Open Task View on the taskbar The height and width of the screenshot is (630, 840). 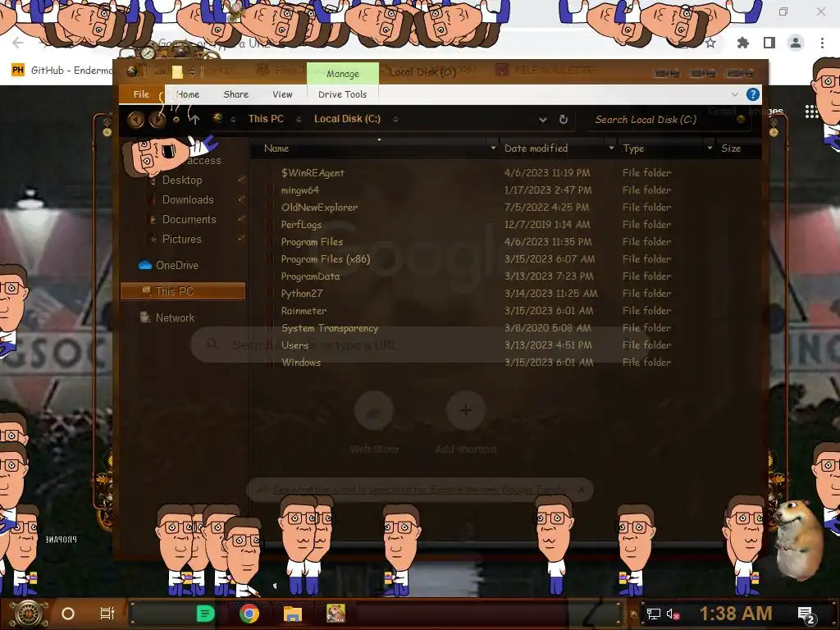click(107, 614)
